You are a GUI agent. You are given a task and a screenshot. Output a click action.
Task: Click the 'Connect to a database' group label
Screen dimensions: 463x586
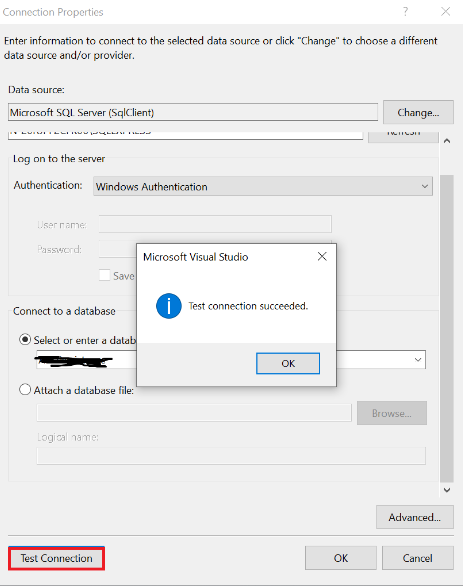tap(64, 311)
